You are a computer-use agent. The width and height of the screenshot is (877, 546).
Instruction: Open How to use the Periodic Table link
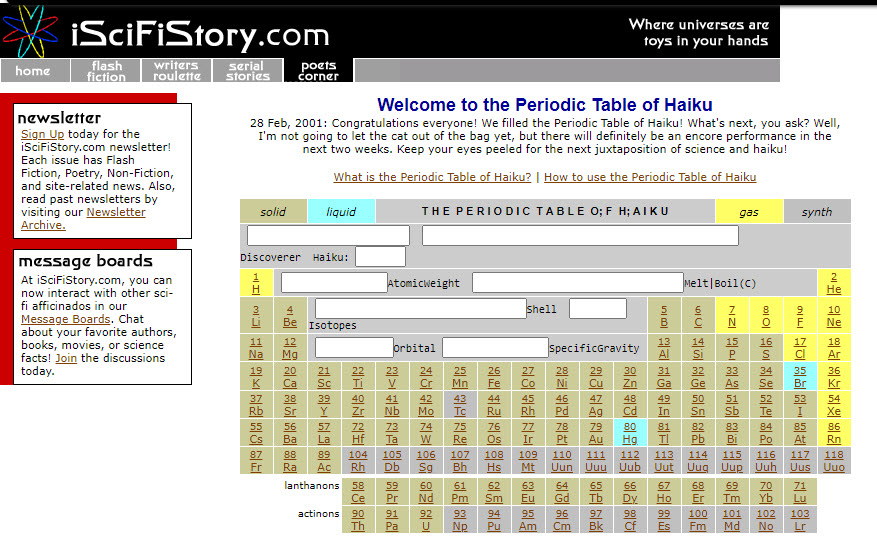[650, 177]
